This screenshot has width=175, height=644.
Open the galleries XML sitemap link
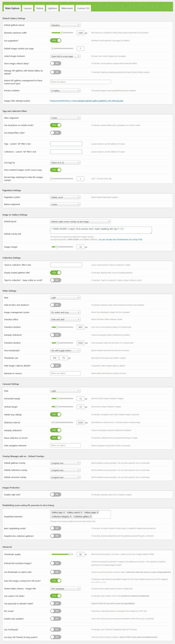[100, 101]
